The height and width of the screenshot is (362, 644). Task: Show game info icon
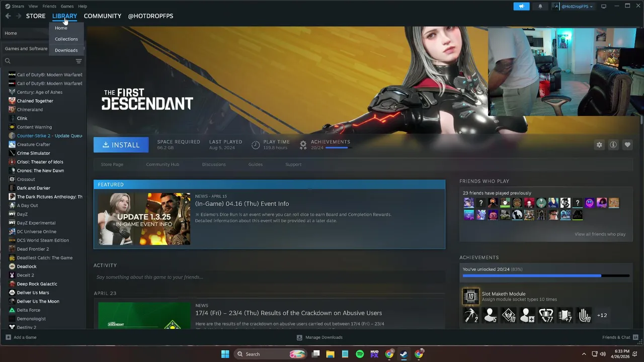(x=613, y=145)
